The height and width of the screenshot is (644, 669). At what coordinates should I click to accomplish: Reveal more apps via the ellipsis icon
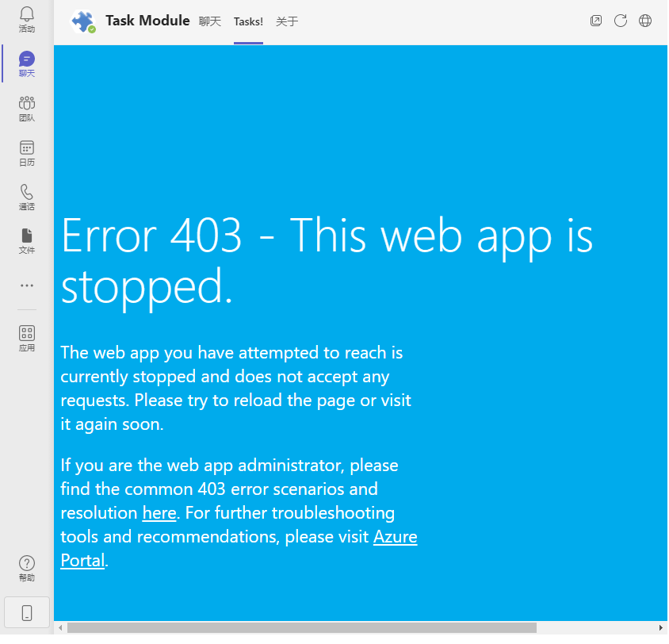(x=26, y=285)
